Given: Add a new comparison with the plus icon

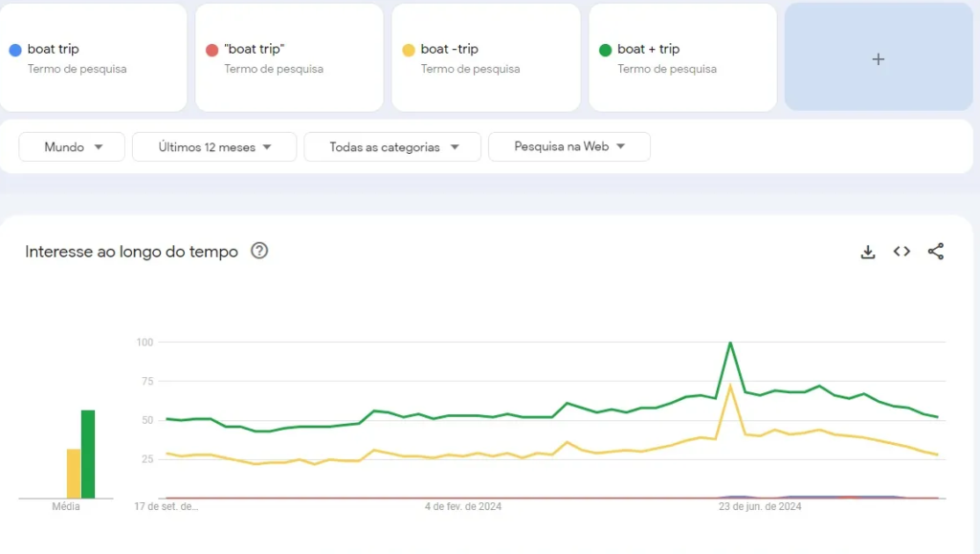Looking at the screenshot, I should [879, 59].
